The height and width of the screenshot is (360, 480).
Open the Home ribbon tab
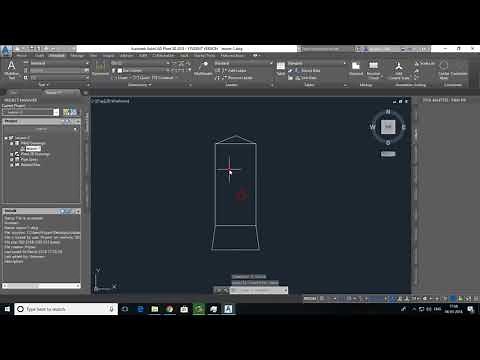[22, 56]
